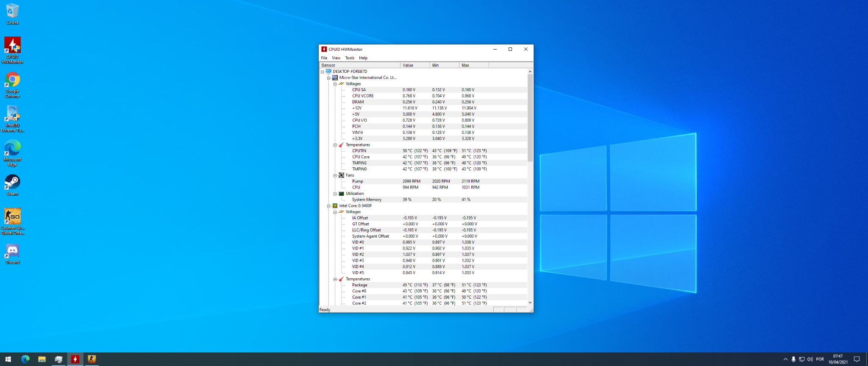
Task: Open File Explorer from the taskbar
Action: coord(42,359)
